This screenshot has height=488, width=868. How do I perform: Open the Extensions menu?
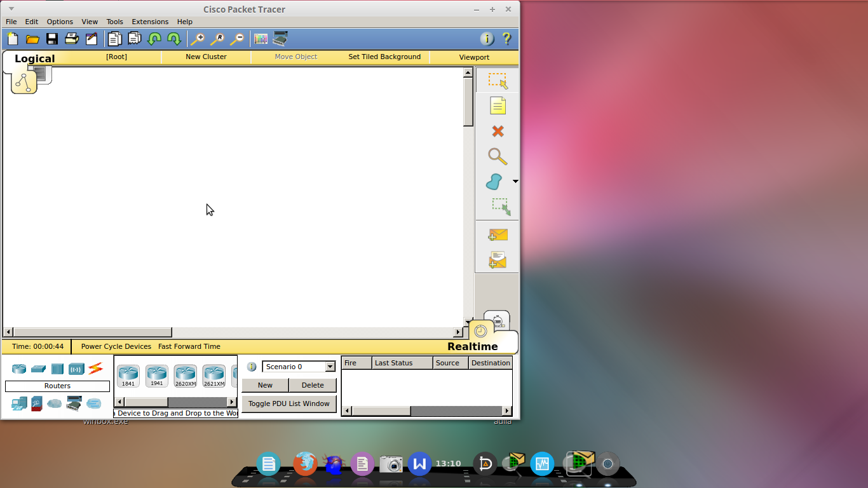coord(150,21)
